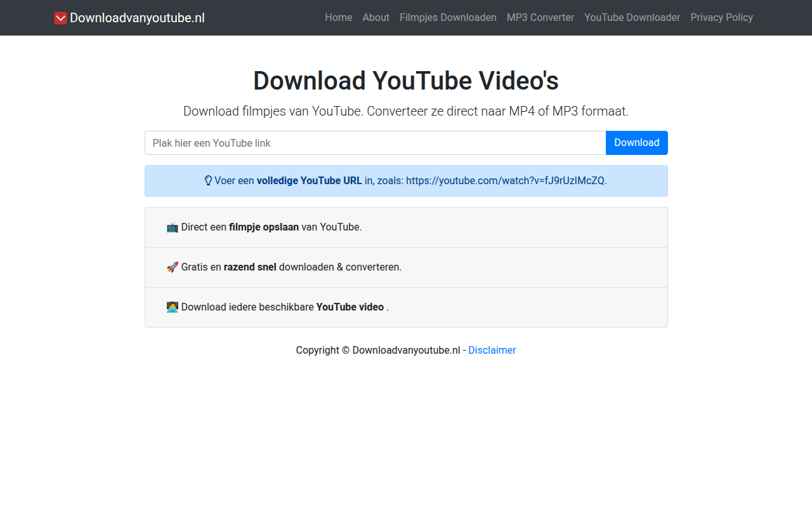Click the television emoji beside 'filmpje opslaan'
The height and width of the screenshot is (508, 812).
tap(173, 227)
